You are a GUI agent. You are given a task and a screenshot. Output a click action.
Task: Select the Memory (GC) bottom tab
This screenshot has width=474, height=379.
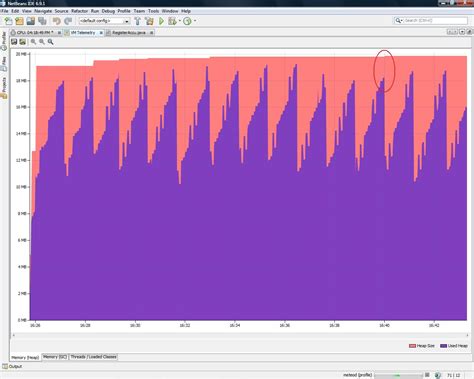pyautogui.click(x=55, y=357)
